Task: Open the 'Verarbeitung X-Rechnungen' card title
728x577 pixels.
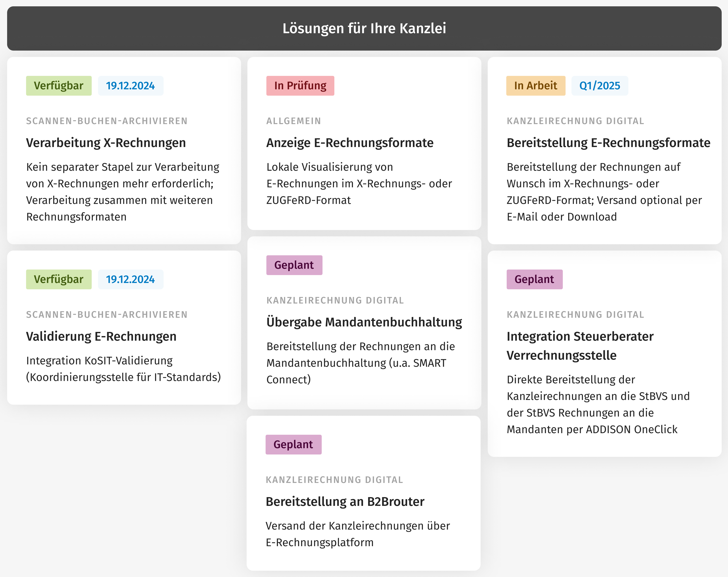Action: (106, 143)
